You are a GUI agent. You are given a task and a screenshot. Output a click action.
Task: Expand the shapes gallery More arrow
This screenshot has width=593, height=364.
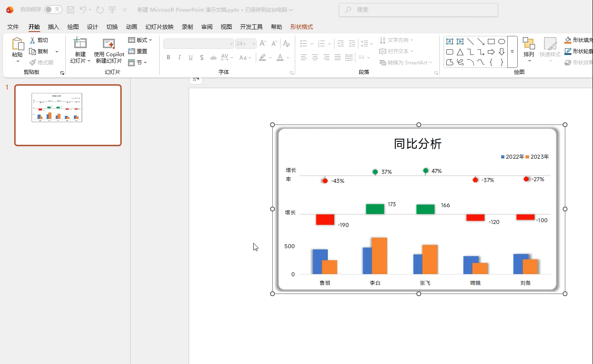pyautogui.click(x=512, y=51)
